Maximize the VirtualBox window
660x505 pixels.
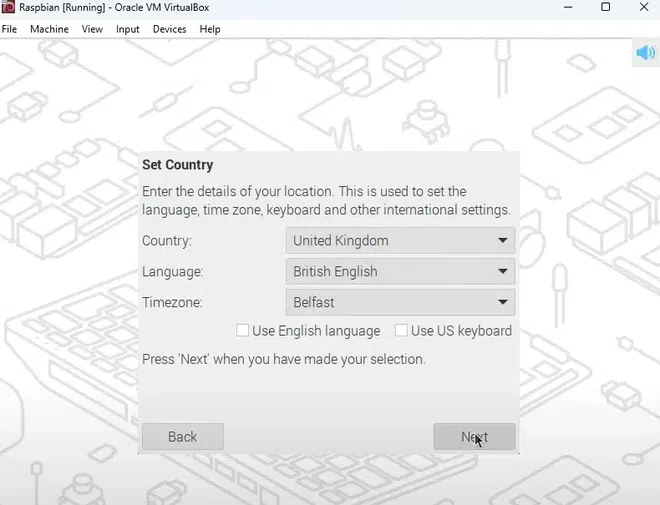[606, 7]
